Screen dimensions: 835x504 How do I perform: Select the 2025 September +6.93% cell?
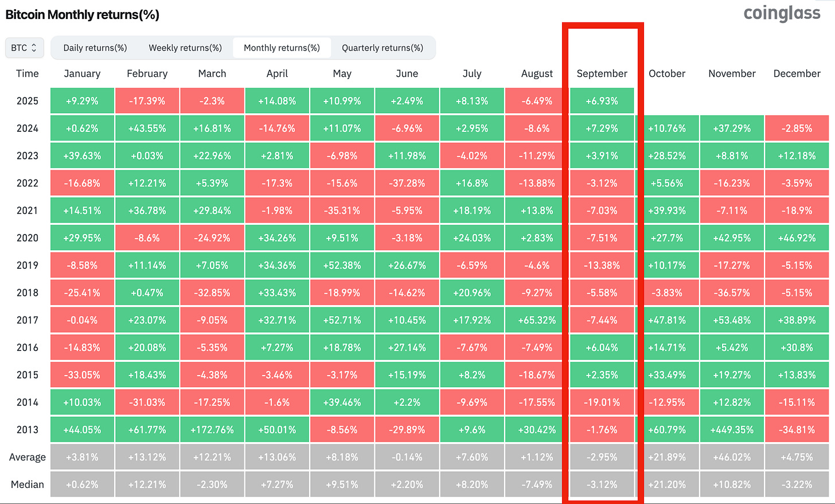tap(602, 101)
